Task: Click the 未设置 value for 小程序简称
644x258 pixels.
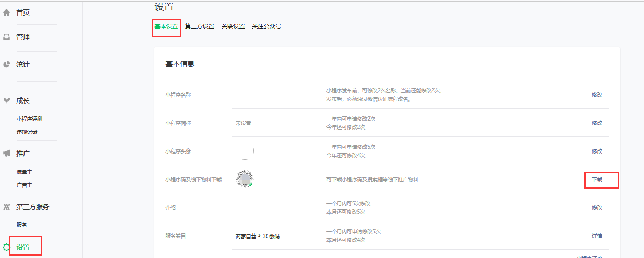Action: (244, 123)
